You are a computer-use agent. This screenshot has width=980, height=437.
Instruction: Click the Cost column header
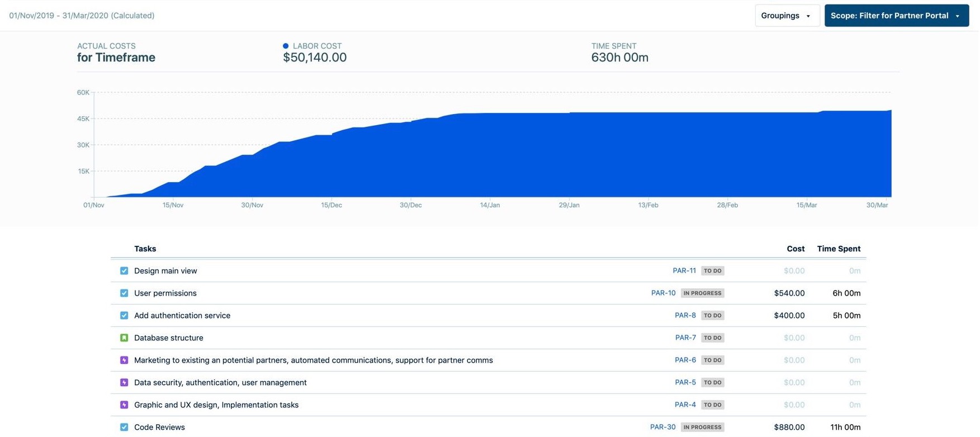tap(795, 249)
